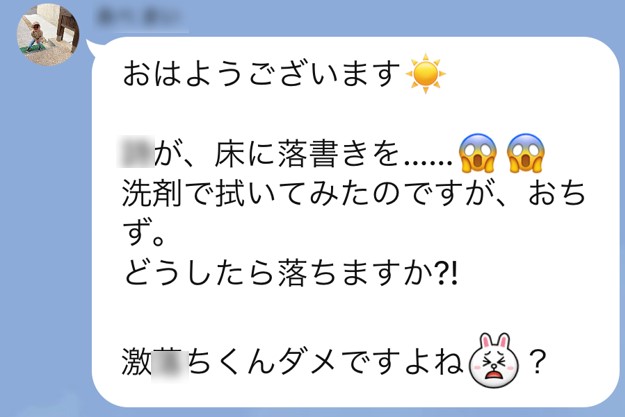This screenshot has width=625, height=417.
Task: Click the sun emoji after おはようございます
Action: click(425, 73)
